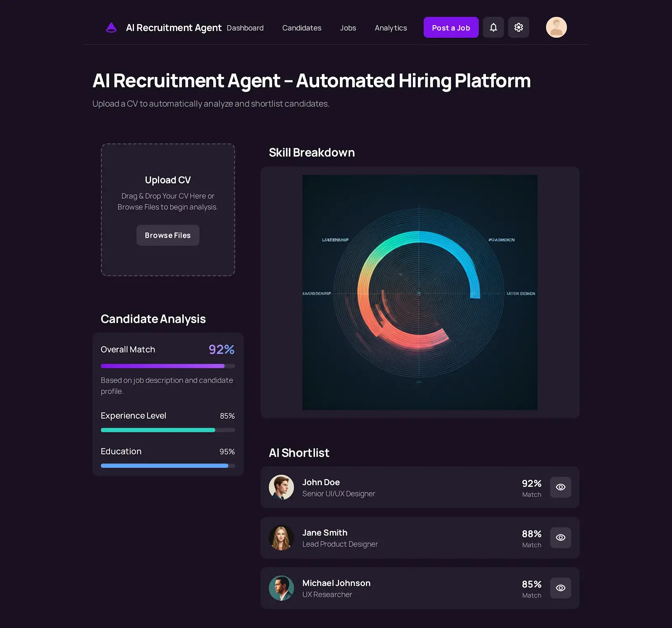The height and width of the screenshot is (628, 672).
Task: Click the Upload CV drop zone heading
Action: pos(168,180)
